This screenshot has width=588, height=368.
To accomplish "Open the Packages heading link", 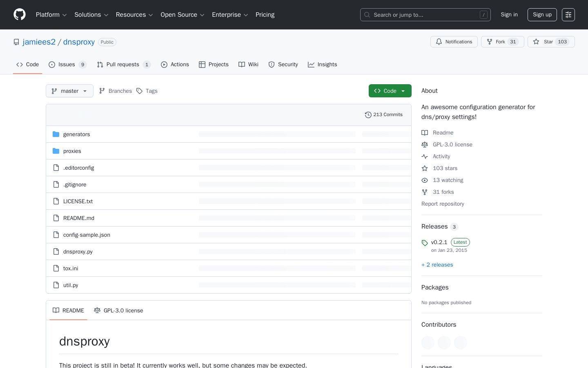I will pyautogui.click(x=435, y=287).
